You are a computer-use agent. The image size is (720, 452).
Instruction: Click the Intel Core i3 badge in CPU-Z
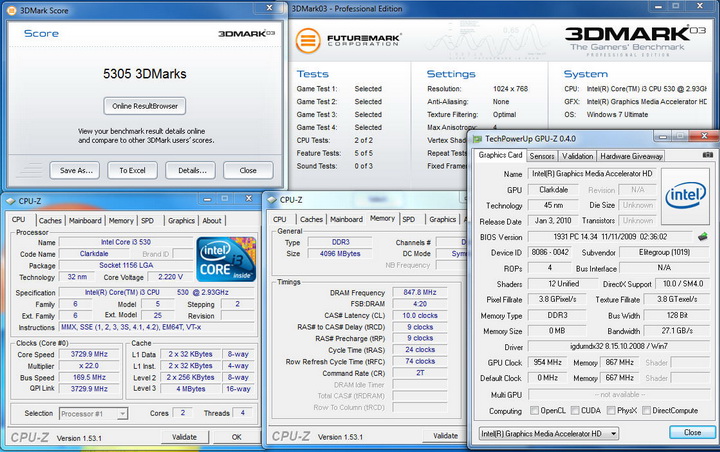(226, 259)
